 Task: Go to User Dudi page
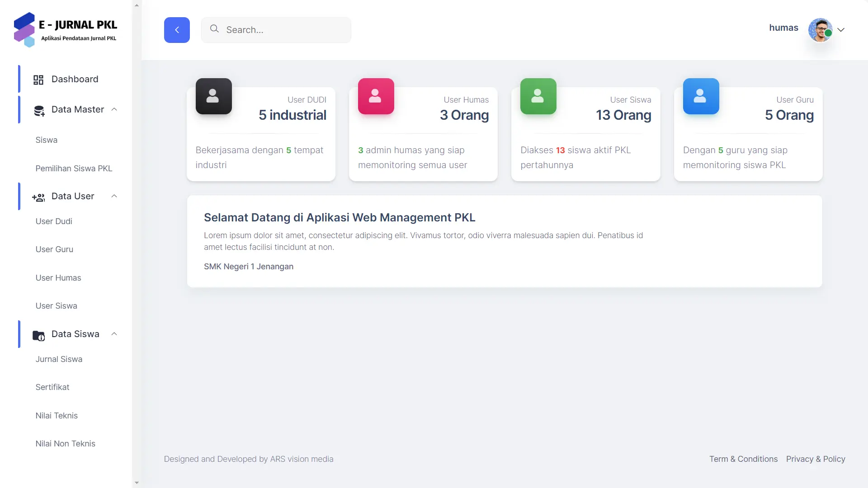pos(54,221)
